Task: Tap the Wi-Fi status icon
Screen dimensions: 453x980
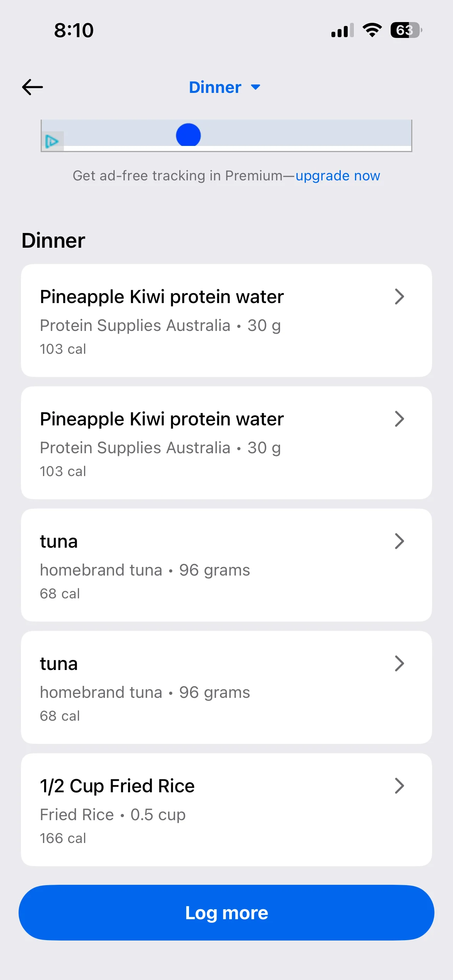Action: [x=372, y=30]
